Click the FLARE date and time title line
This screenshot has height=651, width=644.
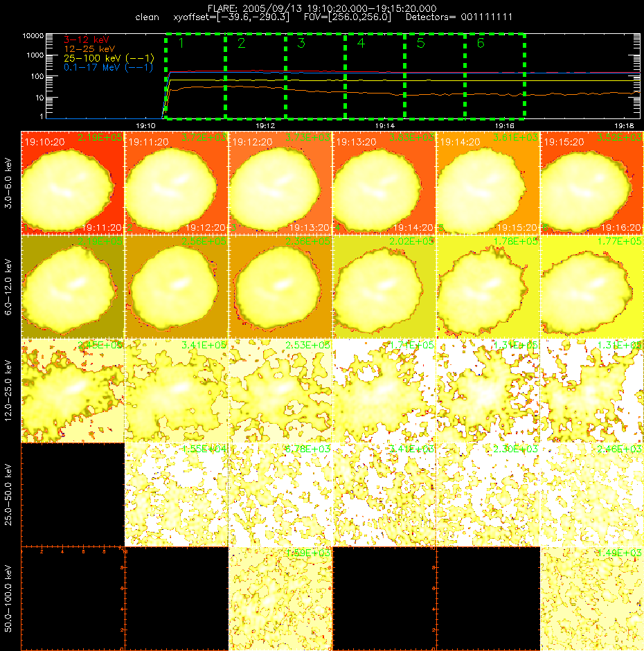click(322, 8)
